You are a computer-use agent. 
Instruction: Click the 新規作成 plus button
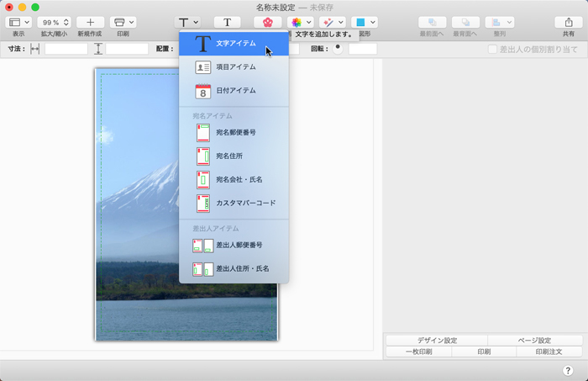point(90,22)
